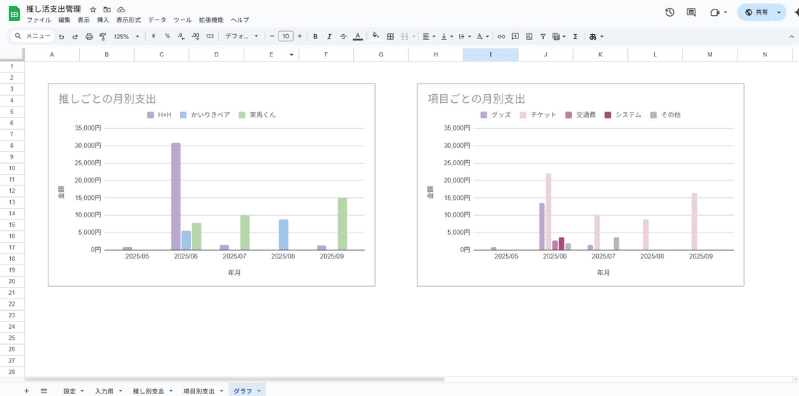Print the spreadsheet with printer icon

tap(89, 37)
